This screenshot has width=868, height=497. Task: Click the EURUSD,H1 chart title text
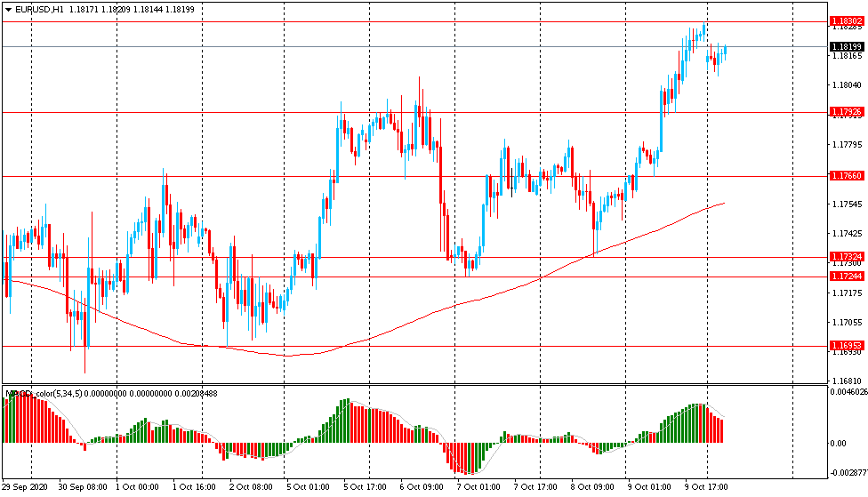pos(39,9)
